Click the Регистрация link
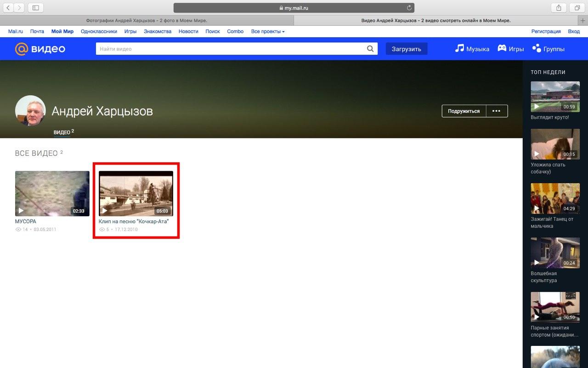588x368 pixels. pyautogui.click(x=546, y=31)
